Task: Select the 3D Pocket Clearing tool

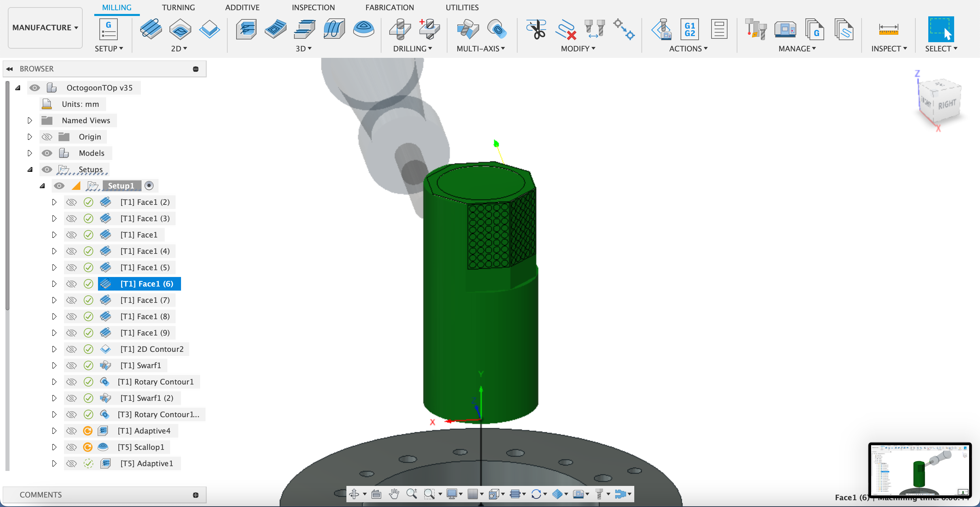Action: 275,29
